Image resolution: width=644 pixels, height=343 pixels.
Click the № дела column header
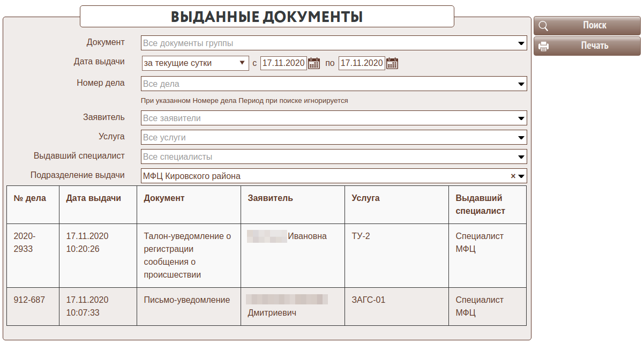coord(30,198)
